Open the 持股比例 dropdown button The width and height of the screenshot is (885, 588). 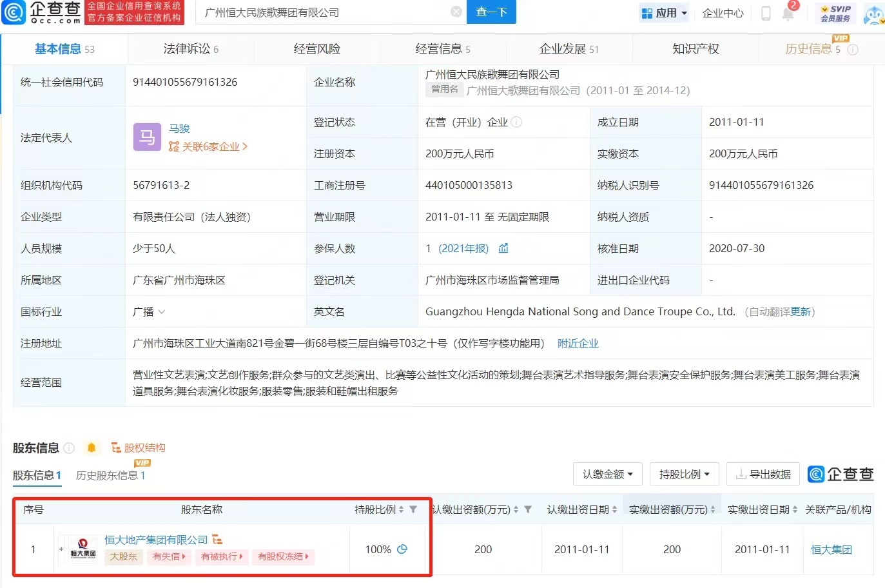(x=684, y=474)
